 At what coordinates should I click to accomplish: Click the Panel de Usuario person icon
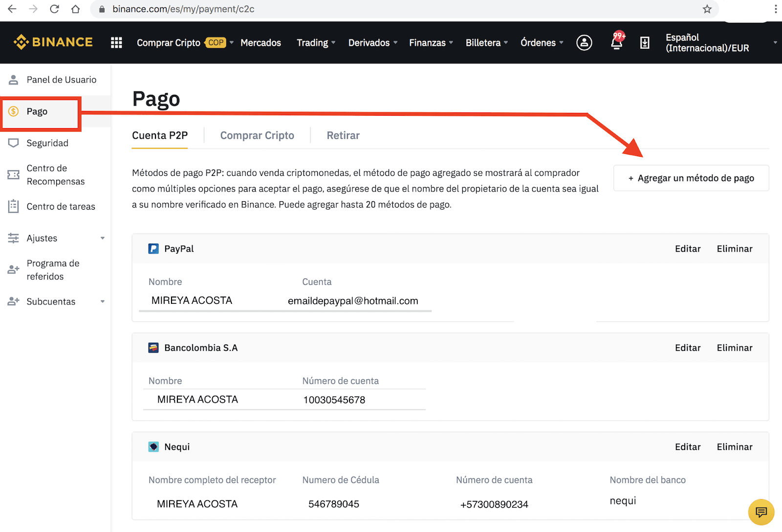coord(14,80)
